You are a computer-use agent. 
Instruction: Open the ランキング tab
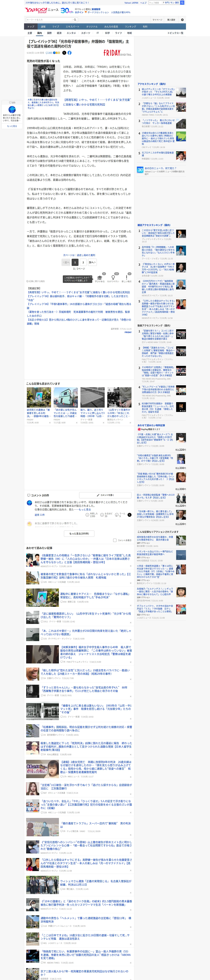click(130, 27)
